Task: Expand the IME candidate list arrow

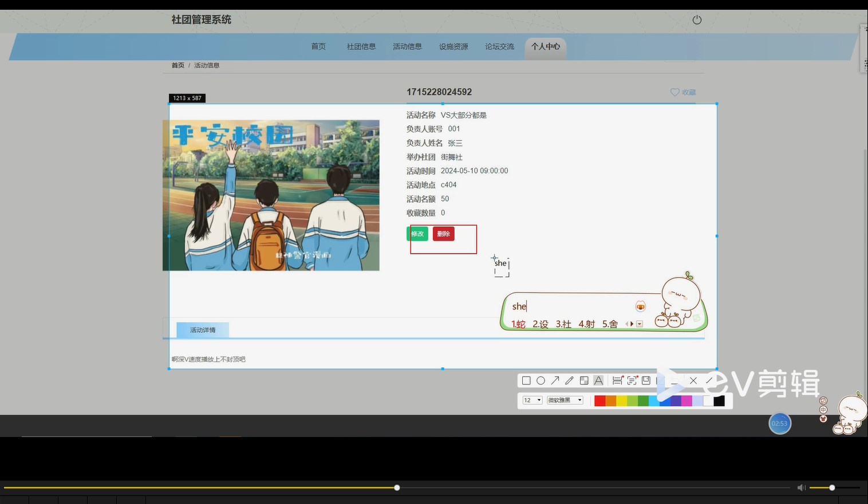Action: (640, 324)
